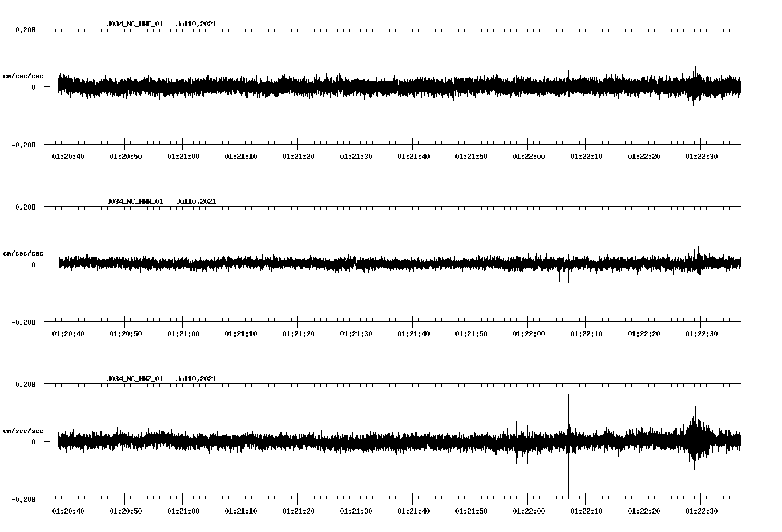Viewport: 782px width, 532px height.
Task: Click the zero axis label on HNZ plot
Action: tap(33, 442)
